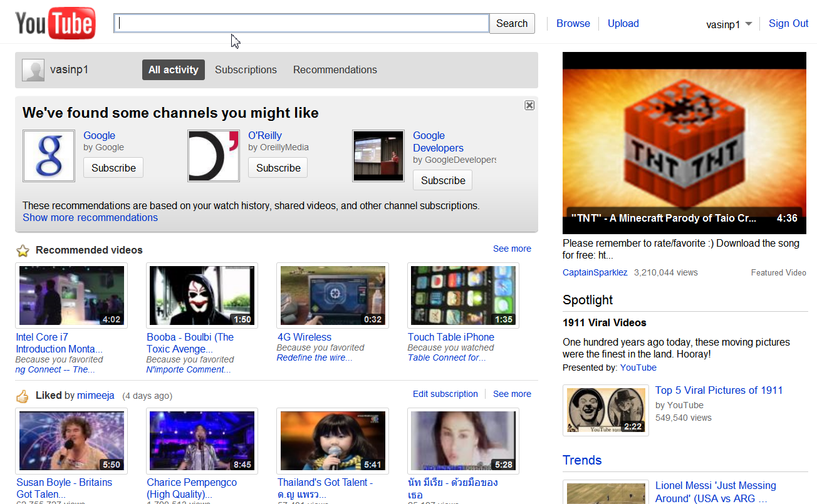Open the Intel Core i7 video thumbnail
Image resolution: width=817 pixels, height=504 pixels.
[71, 296]
